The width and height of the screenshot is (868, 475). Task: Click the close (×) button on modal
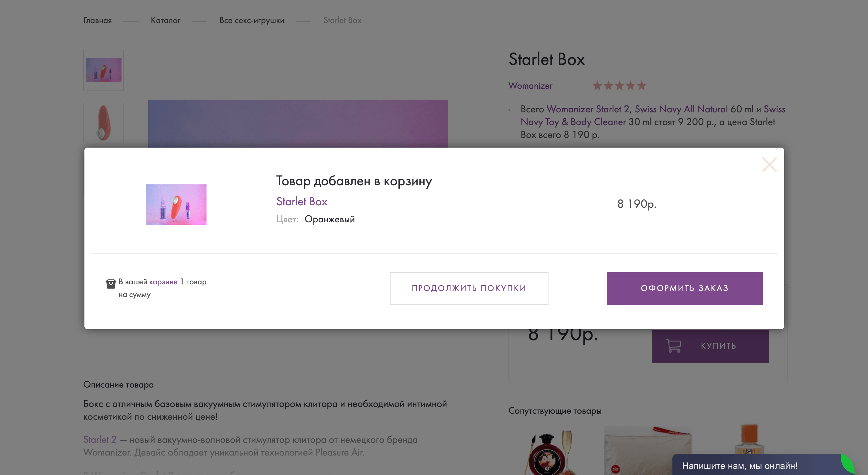coord(770,164)
